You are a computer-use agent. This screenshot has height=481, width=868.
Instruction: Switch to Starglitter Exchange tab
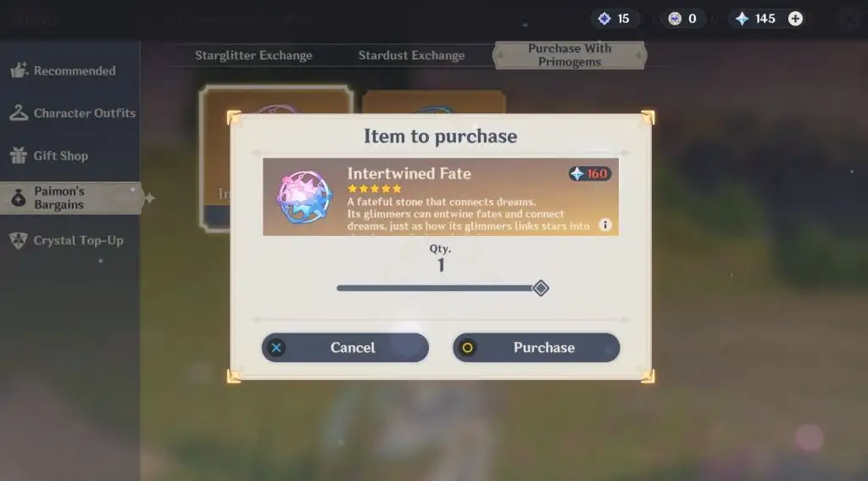pos(253,55)
